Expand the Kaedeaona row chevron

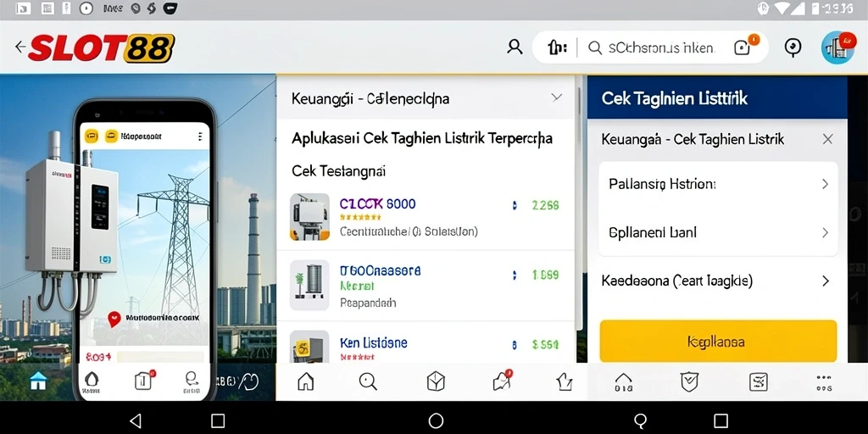pyautogui.click(x=826, y=281)
